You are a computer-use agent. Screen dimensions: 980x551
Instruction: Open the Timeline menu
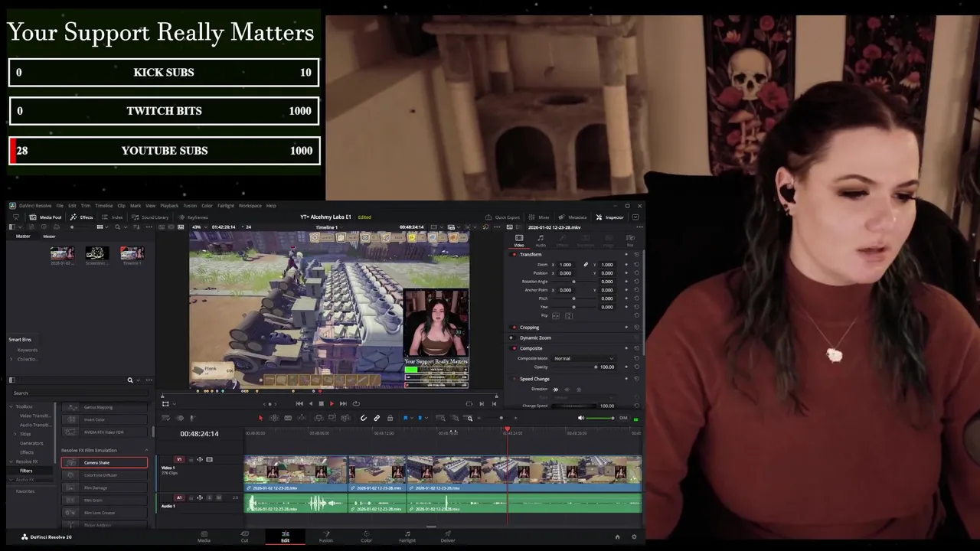click(103, 206)
